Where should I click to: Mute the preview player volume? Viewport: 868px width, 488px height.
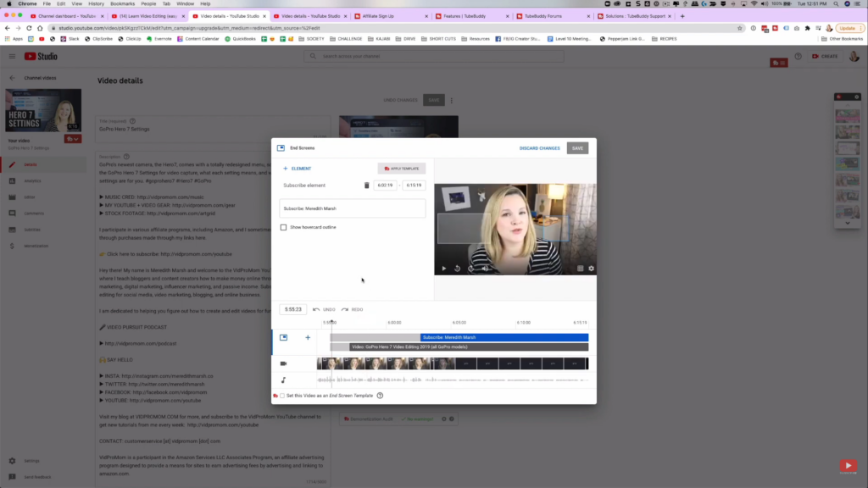click(485, 269)
